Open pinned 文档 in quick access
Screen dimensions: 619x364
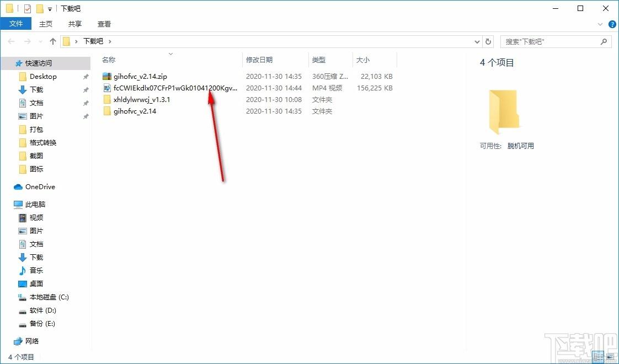(x=36, y=103)
